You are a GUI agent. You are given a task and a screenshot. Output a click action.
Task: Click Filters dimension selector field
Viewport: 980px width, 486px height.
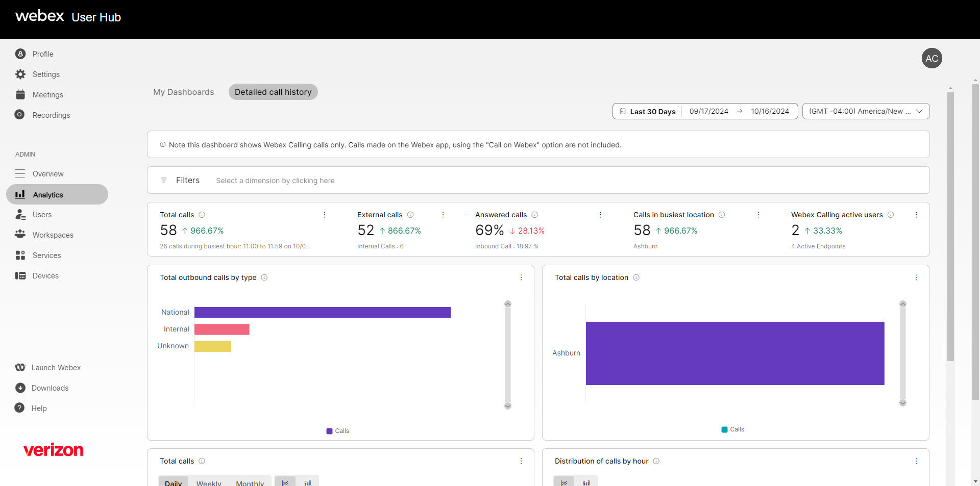(x=275, y=181)
